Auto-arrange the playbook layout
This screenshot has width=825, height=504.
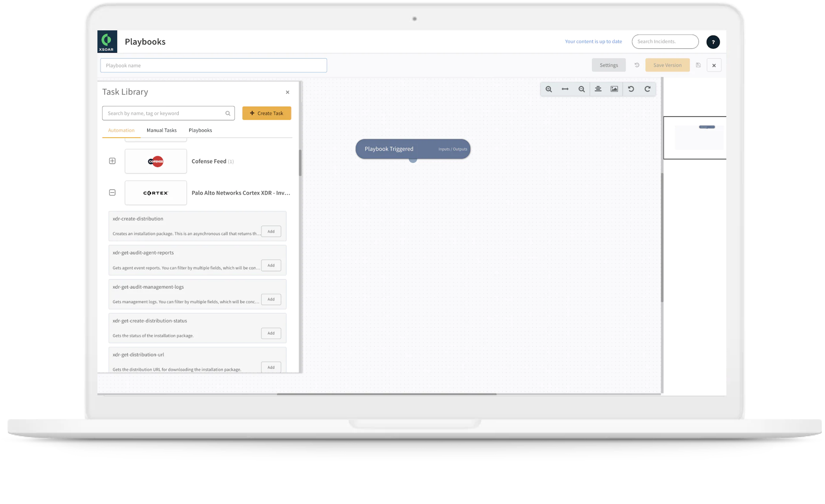click(598, 89)
